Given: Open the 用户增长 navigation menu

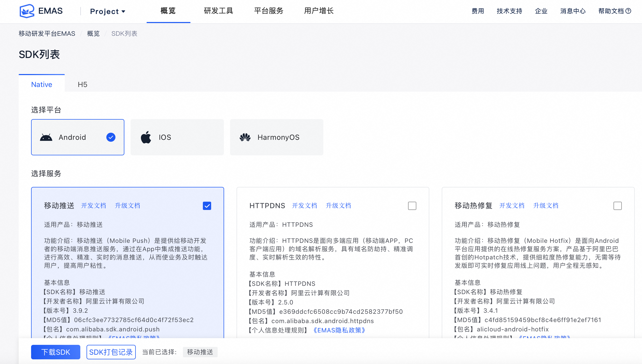Looking at the screenshot, I should tap(319, 11).
